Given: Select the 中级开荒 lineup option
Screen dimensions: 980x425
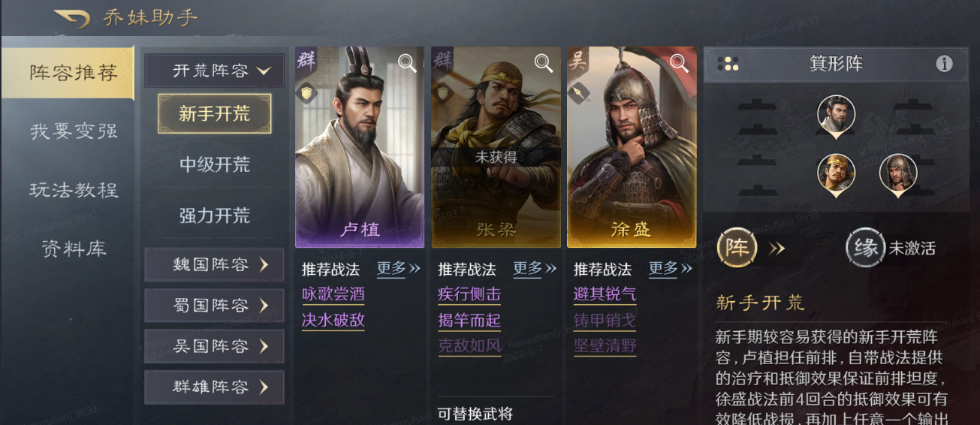Looking at the screenshot, I should [x=215, y=165].
